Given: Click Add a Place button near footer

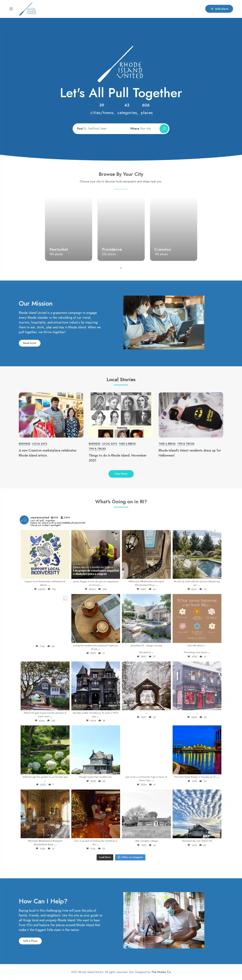Looking at the screenshot, I should point(30,941).
